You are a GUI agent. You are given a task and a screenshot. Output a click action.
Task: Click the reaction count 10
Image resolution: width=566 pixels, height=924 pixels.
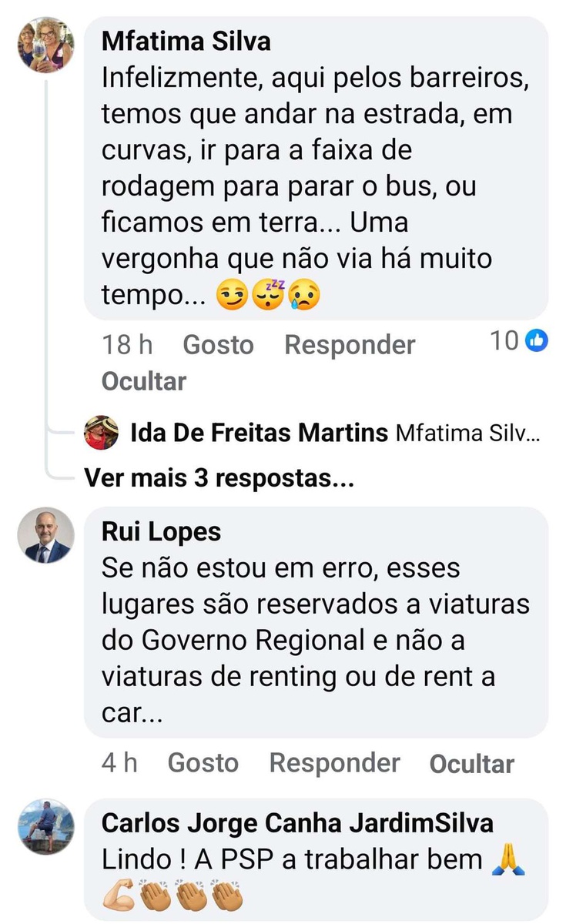tap(505, 341)
